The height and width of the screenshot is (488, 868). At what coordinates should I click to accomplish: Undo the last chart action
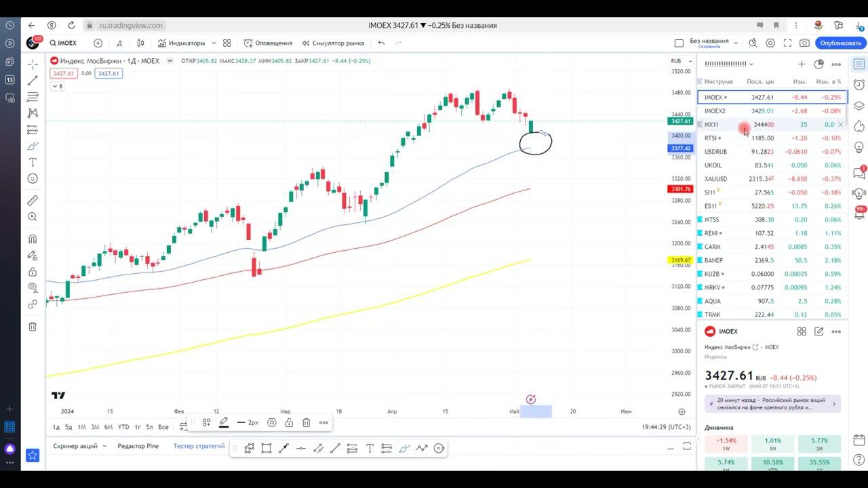pyautogui.click(x=381, y=43)
